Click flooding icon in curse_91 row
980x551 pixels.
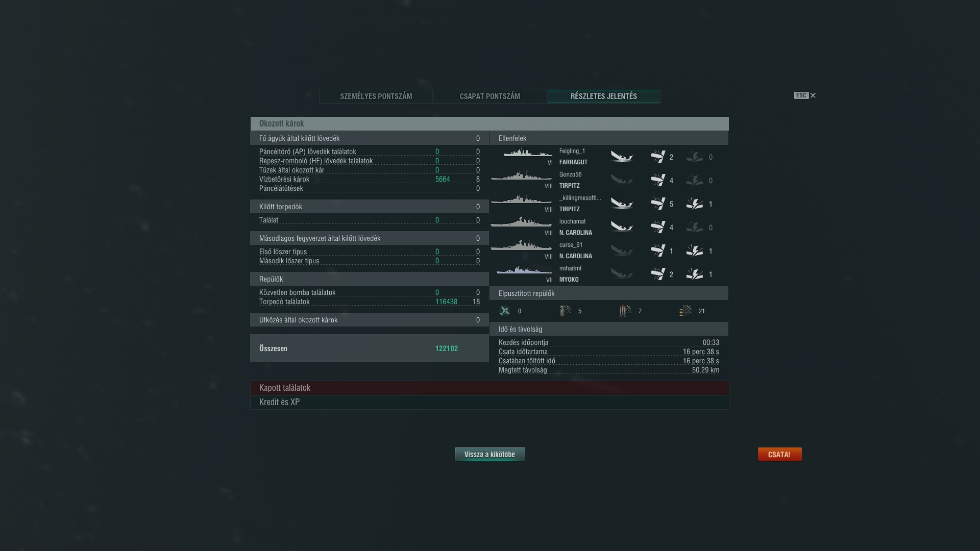pyautogui.click(x=695, y=251)
